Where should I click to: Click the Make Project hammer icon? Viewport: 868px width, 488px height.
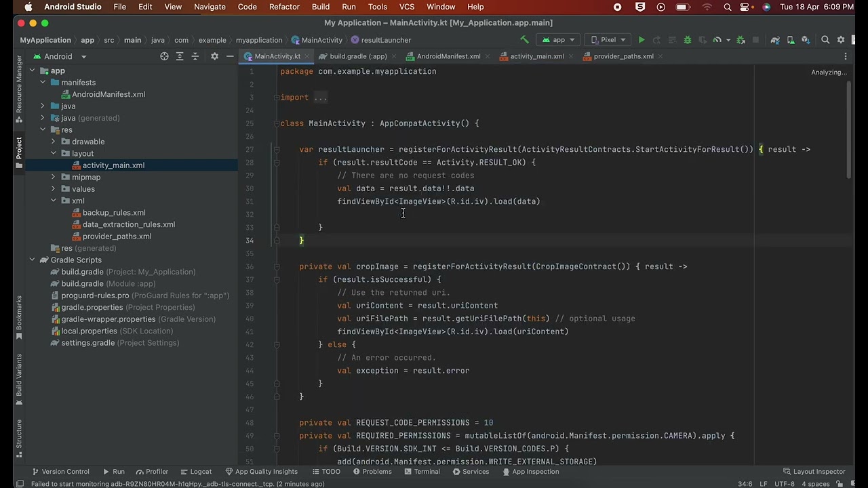tap(524, 40)
